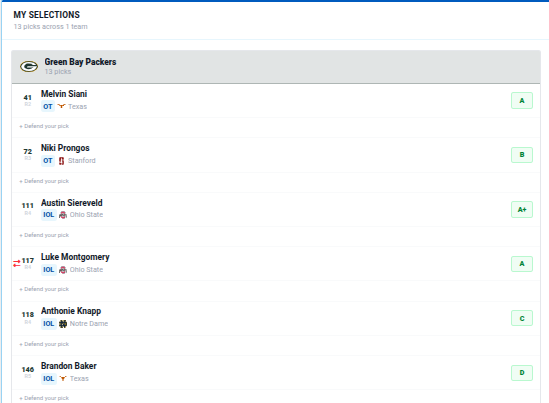The image size is (549, 403).
Task: Select the OT position tag for Melvin Siani
Action: pos(48,106)
